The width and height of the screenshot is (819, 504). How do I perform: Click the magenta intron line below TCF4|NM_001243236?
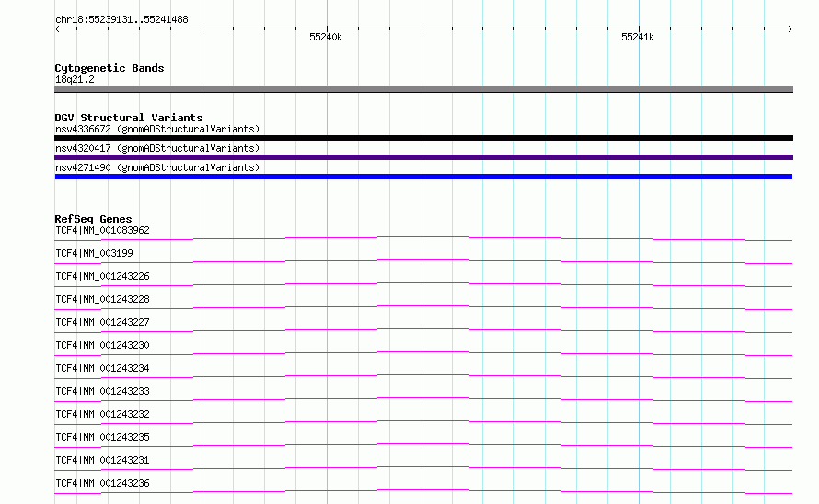click(x=423, y=490)
